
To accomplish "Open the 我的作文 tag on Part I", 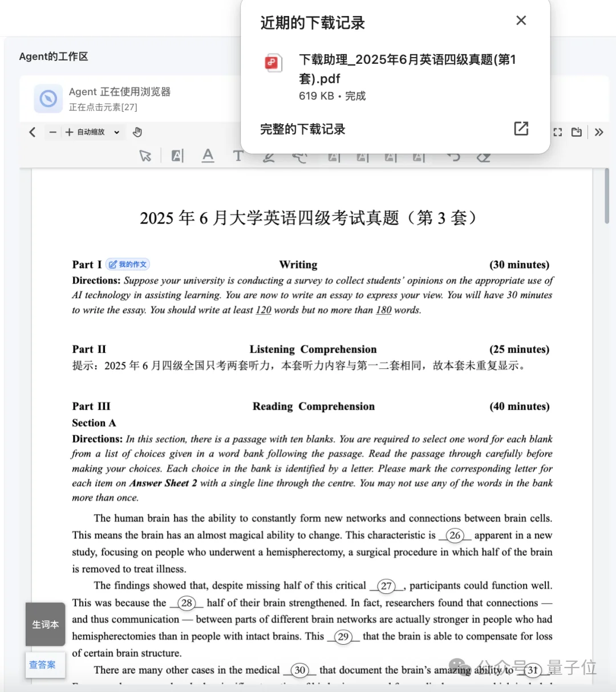I will click(127, 264).
